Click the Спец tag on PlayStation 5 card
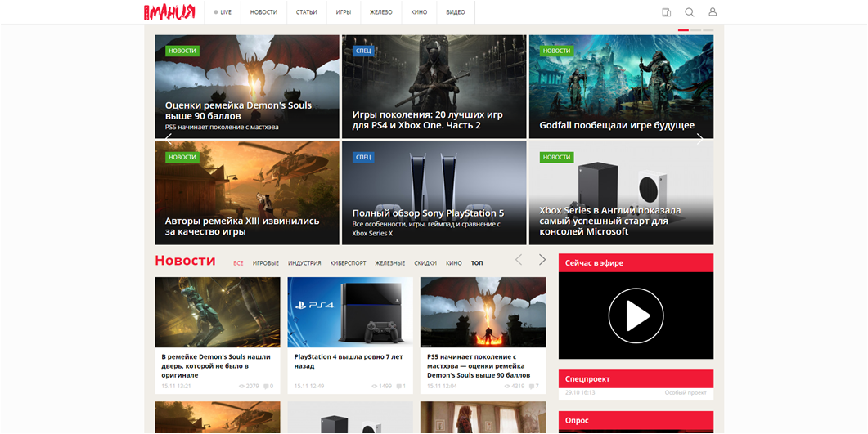868x434 pixels. [x=364, y=157]
